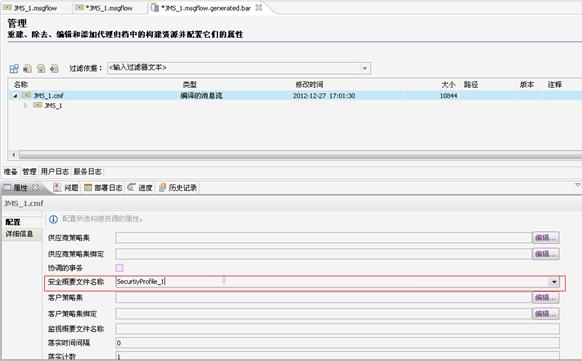Click the 供应商策略集 text field
The width and height of the screenshot is (582, 361).
coord(323,238)
